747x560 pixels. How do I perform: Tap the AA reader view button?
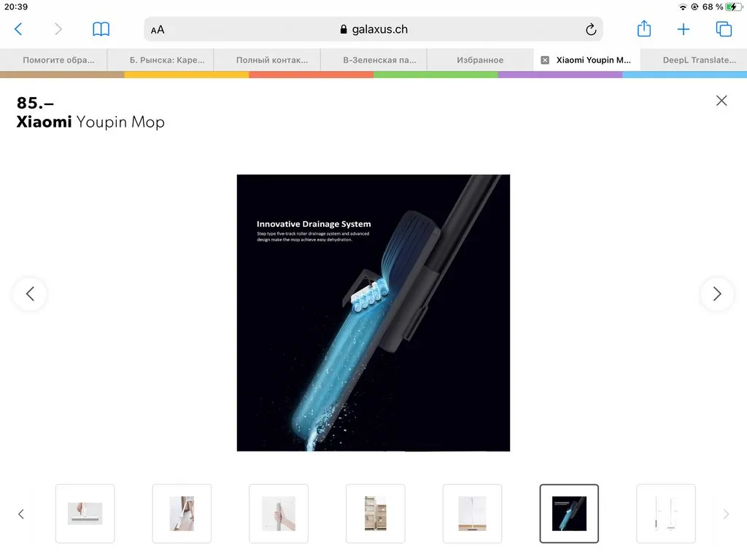158,29
